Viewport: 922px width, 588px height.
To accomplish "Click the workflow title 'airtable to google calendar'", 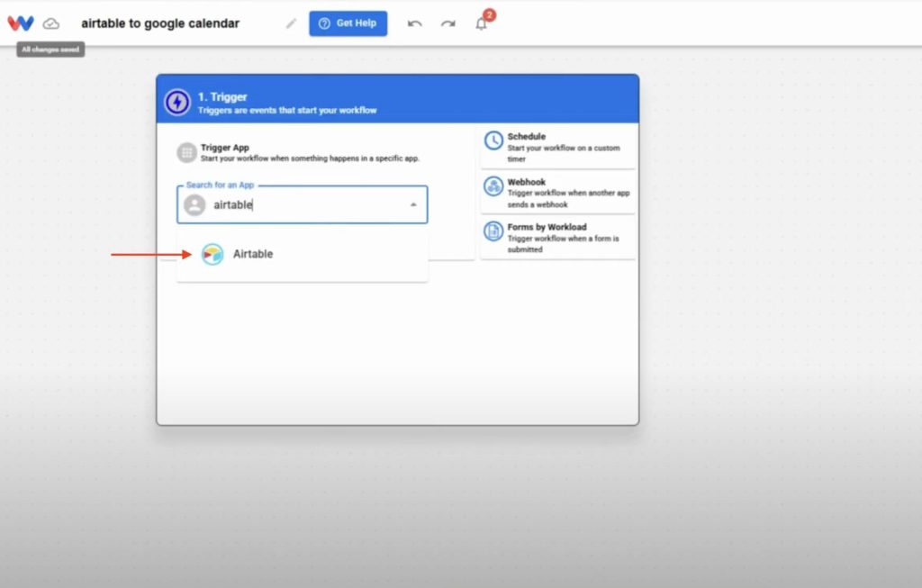I will click(x=160, y=23).
